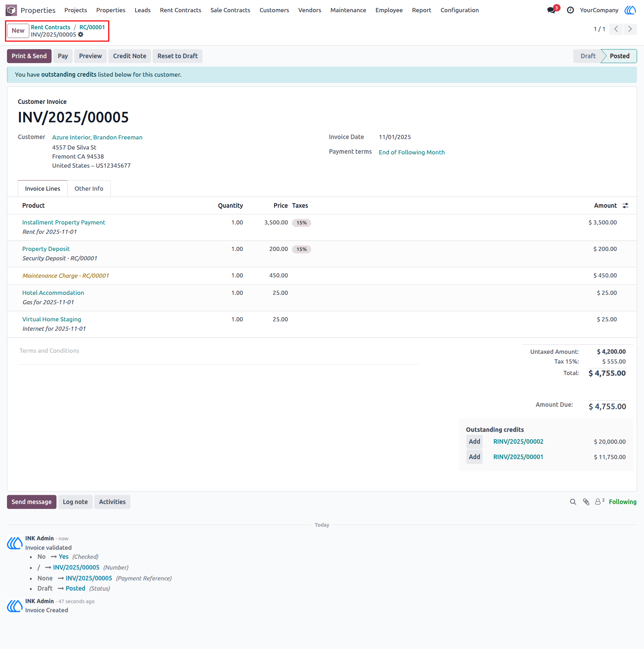644x650 pixels.
Task: Open the RC/00001 breadcrumb link
Action: point(92,27)
